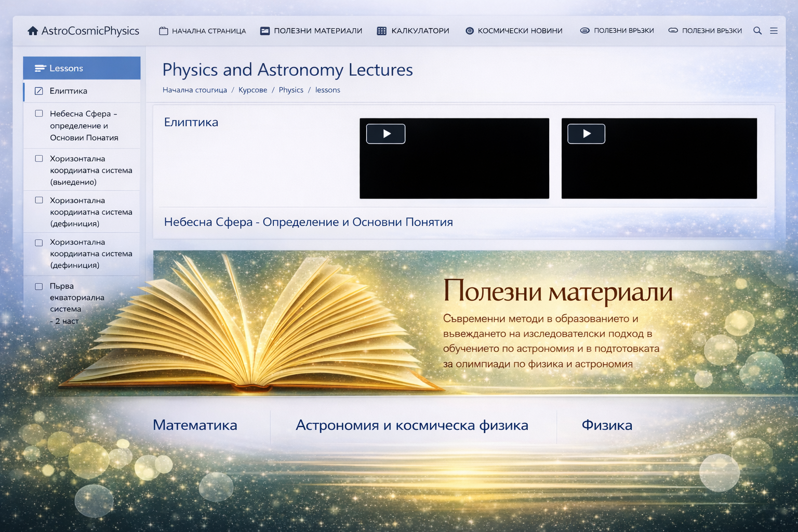Play the second lecture video
798x532 pixels.
[x=586, y=134]
